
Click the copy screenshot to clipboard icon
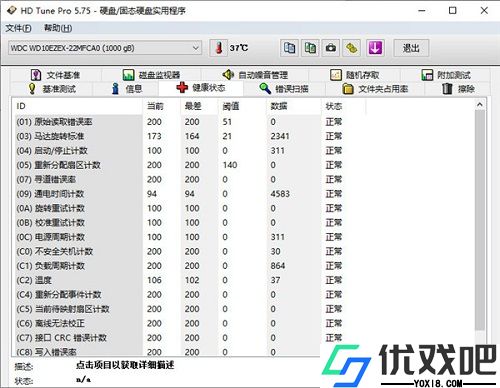(310, 48)
